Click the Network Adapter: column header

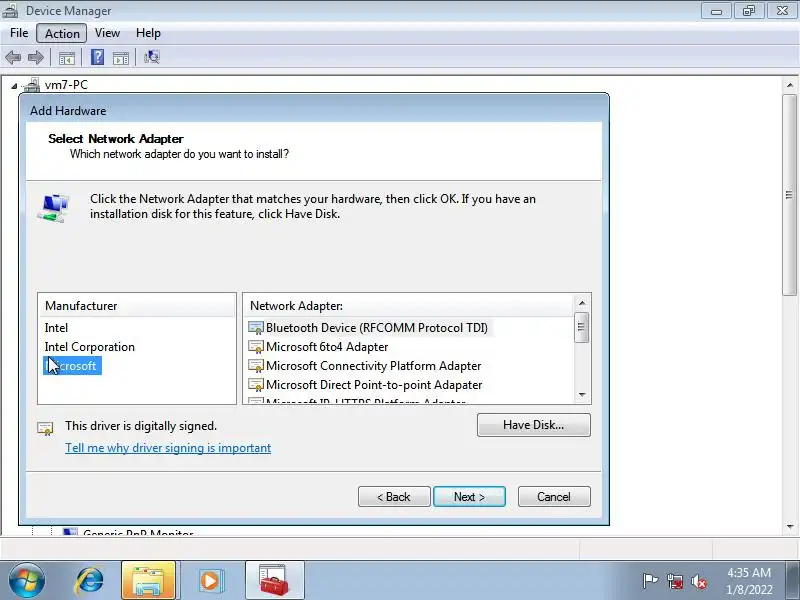[x=409, y=306]
